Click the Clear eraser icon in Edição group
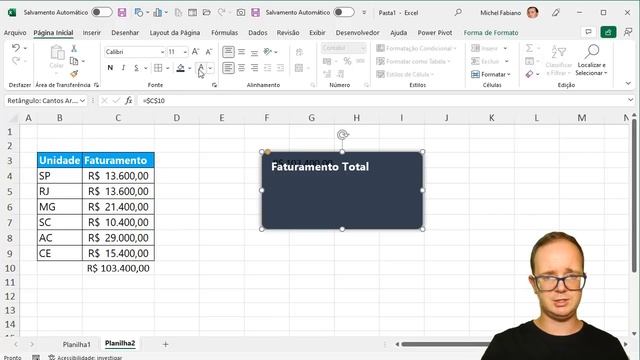This screenshot has width=640, height=360. click(x=529, y=74)
